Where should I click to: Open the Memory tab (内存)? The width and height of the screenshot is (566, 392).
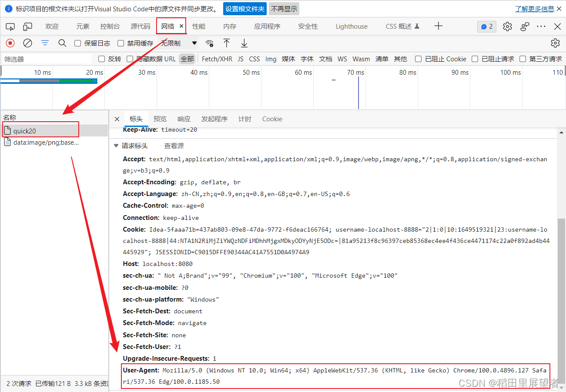pyautogui.click(x=230, y=27)
